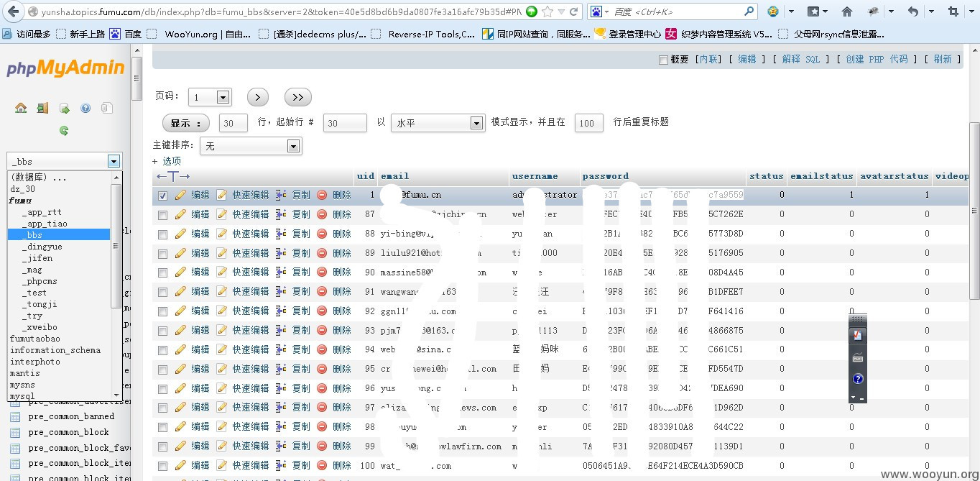Collapse the _bbs database selector dropdown
This screenshot has height=481, width=980.
click(x=113, y=161)
